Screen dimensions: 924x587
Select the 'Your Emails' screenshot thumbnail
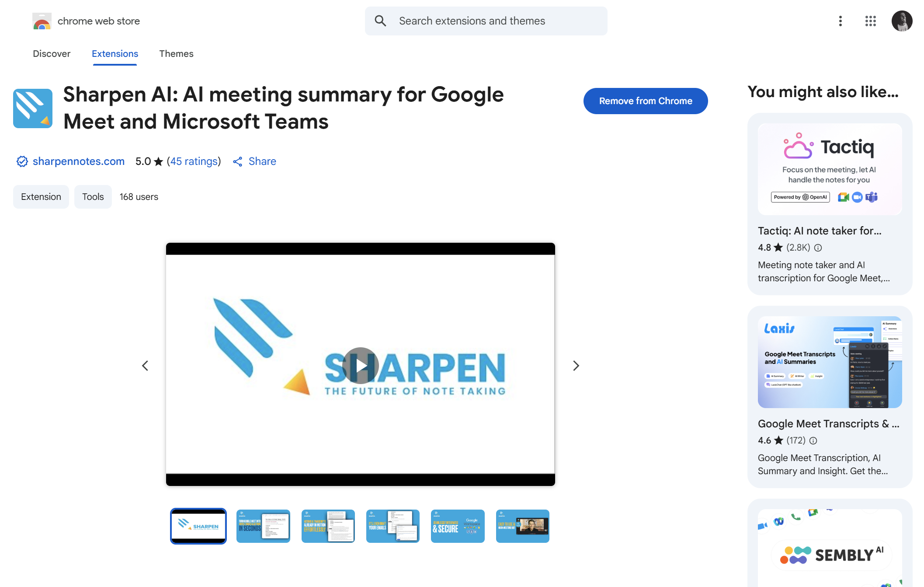click(x=393, y=526)
